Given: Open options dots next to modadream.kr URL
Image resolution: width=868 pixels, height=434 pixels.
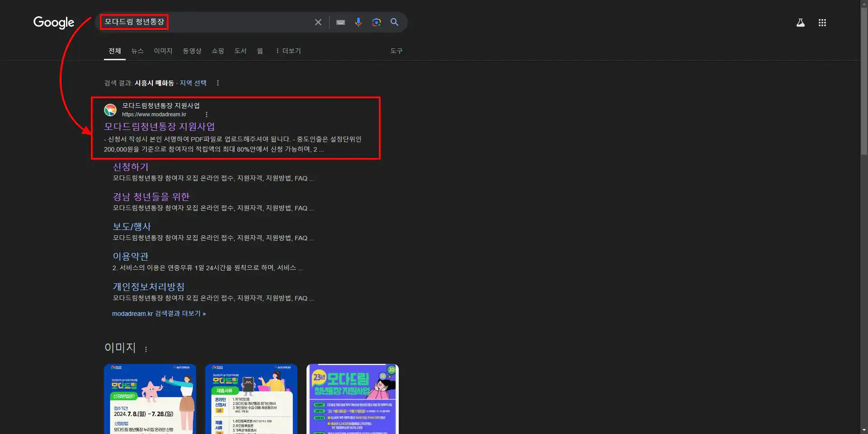Looking at the screenshot, I should tap(207, 114).
